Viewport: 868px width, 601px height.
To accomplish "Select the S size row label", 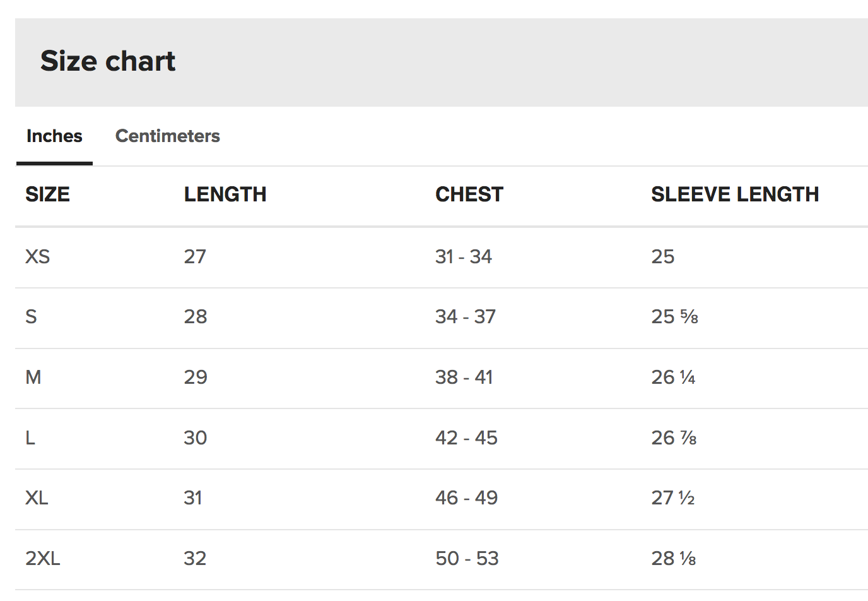I will pyautogui.click(x=31, y=316).
